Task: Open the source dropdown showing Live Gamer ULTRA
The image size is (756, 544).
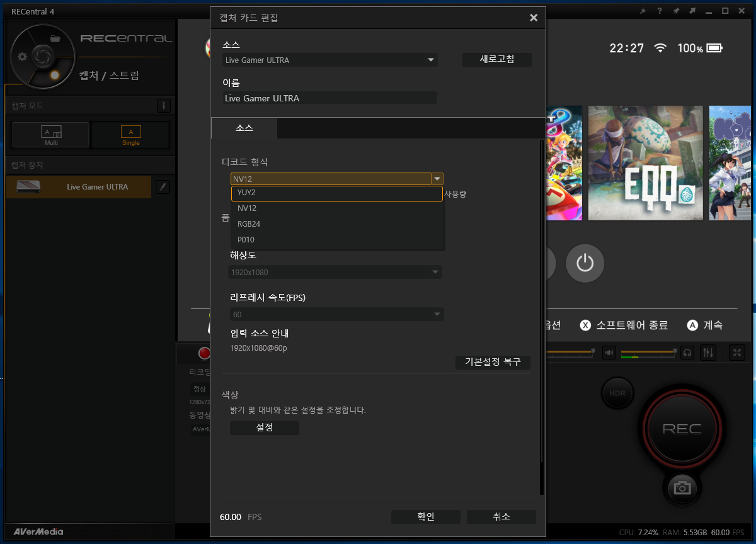Action: pyautogui.click(x=330, y=60)
